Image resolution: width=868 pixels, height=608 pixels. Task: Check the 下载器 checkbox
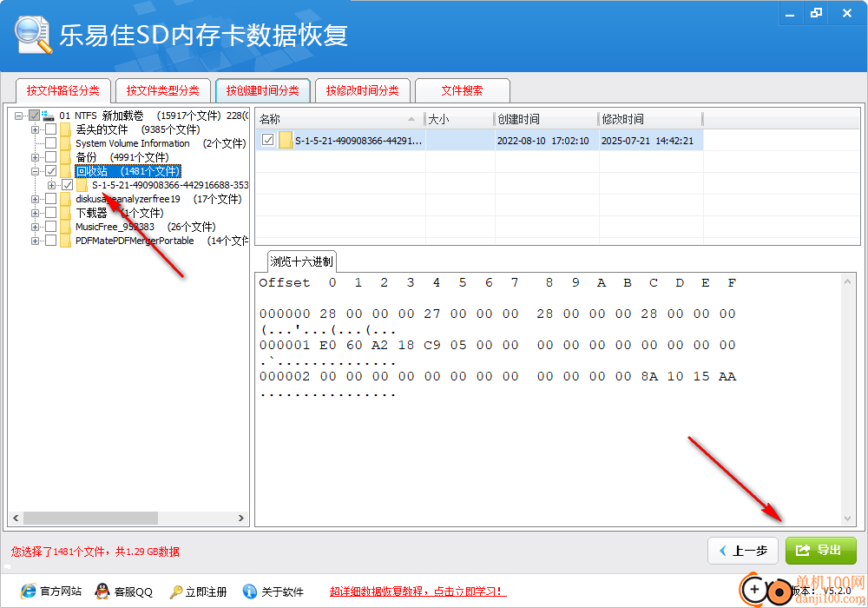click(x=50, y=212)
